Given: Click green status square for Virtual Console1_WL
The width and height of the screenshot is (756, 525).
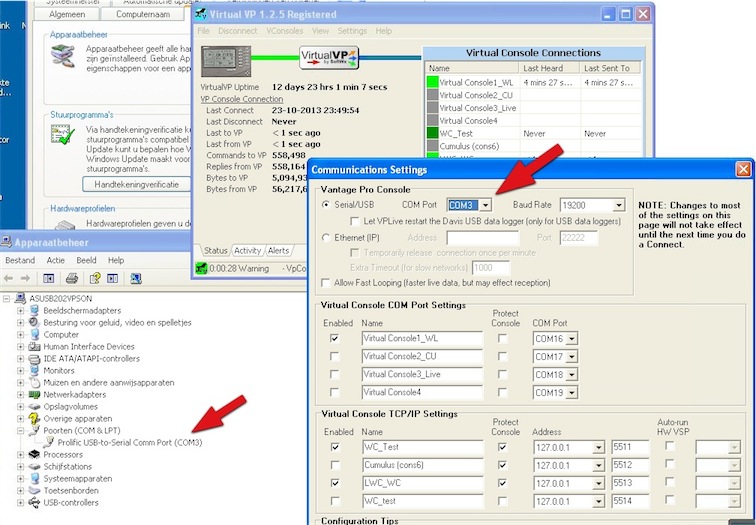Looking at the screenshot, I should 432,82.
